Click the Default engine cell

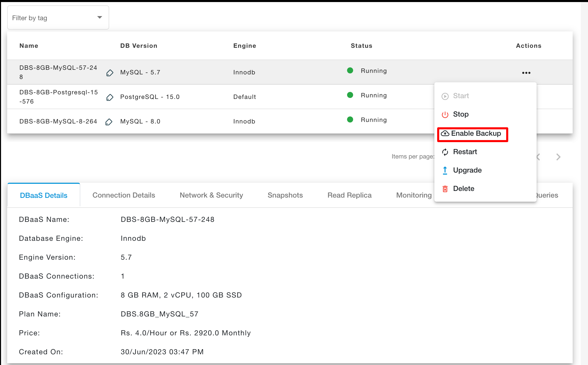(245, 97)
